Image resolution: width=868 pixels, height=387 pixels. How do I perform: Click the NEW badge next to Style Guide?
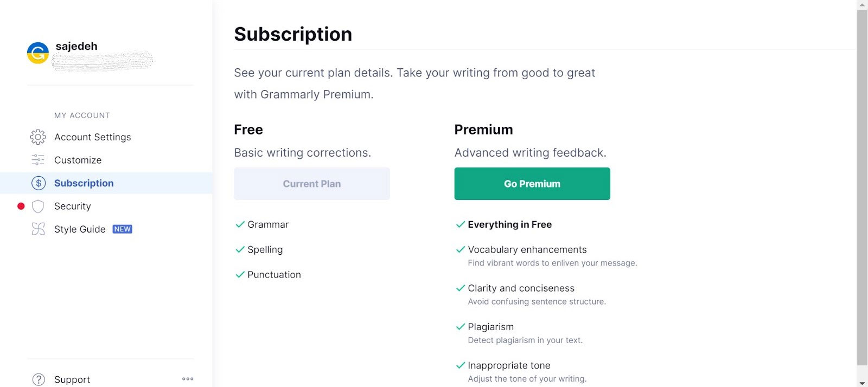123,229
